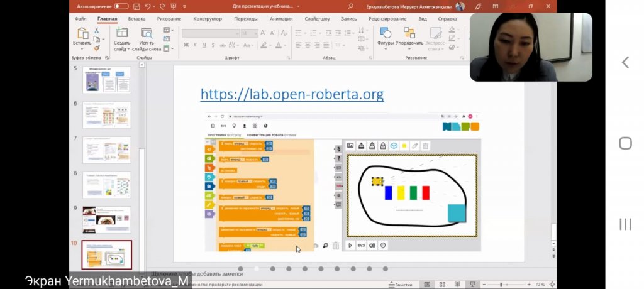Image resolution: width=644 pixels, height=289 pixels.
Task: Click Исп-ть слайды снова button
Action: [x=147, y=40]
